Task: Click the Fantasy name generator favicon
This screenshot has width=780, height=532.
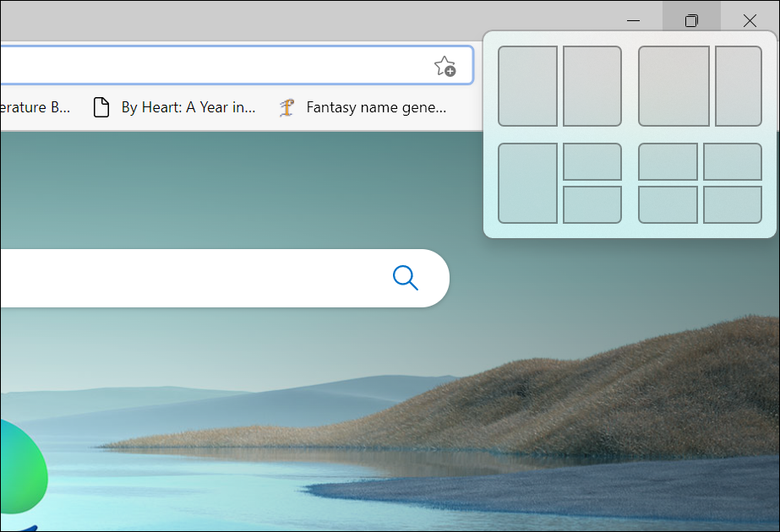Action: point(286,107)
